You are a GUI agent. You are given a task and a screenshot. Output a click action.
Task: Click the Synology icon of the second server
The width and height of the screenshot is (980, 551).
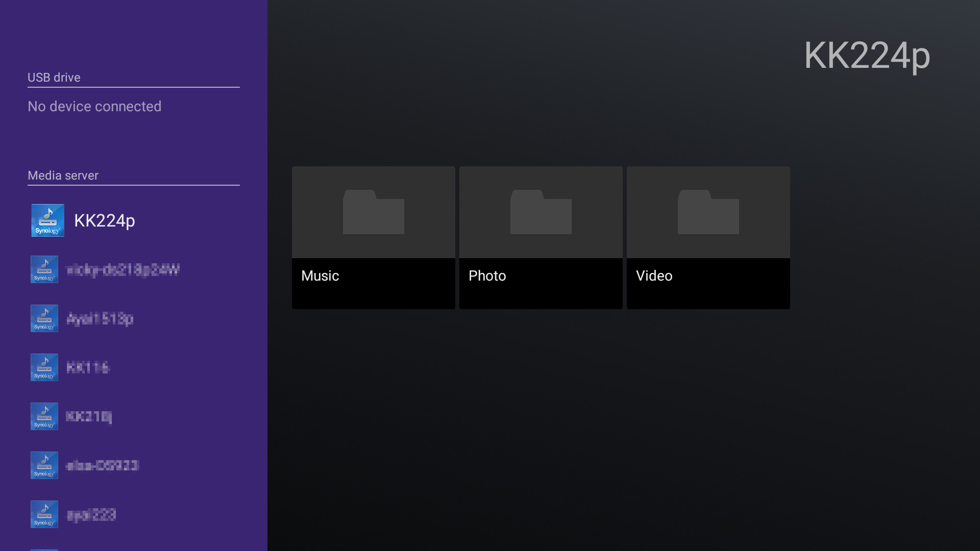point(44,269)
